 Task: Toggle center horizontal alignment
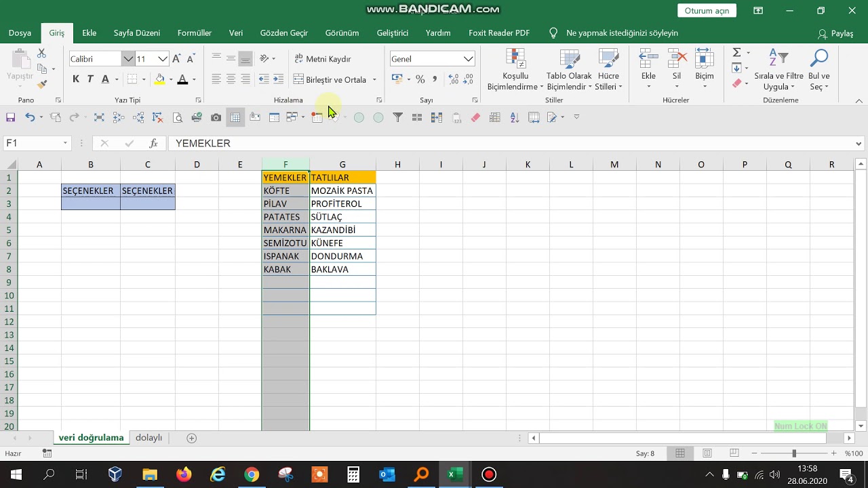(231, 79)
